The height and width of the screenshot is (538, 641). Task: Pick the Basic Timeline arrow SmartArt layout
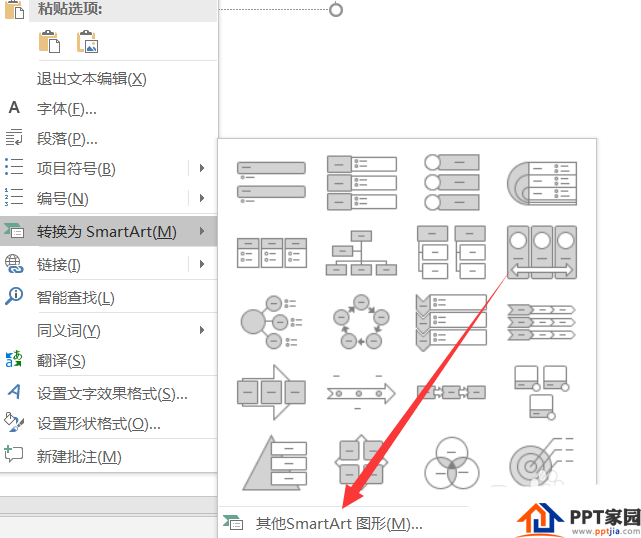361,393
